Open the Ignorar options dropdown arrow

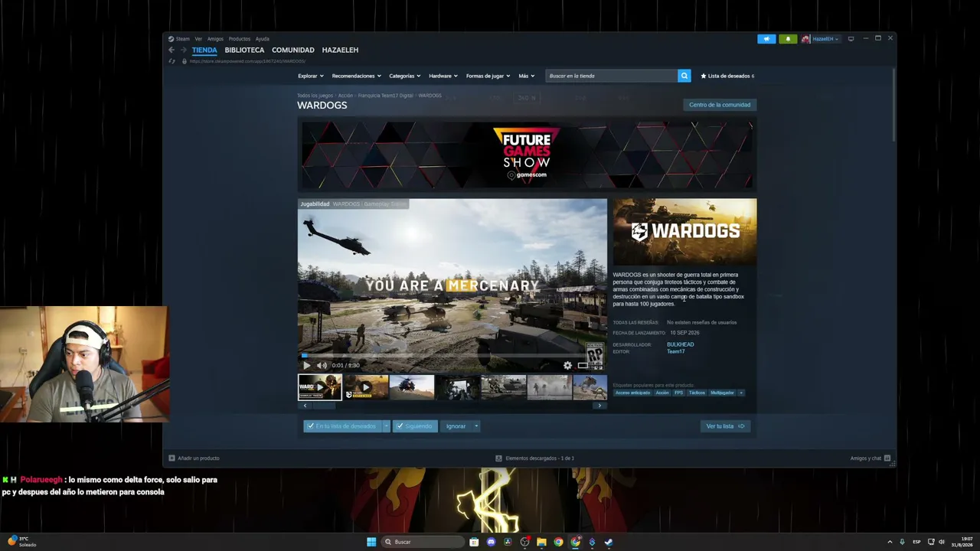(476, 426)
